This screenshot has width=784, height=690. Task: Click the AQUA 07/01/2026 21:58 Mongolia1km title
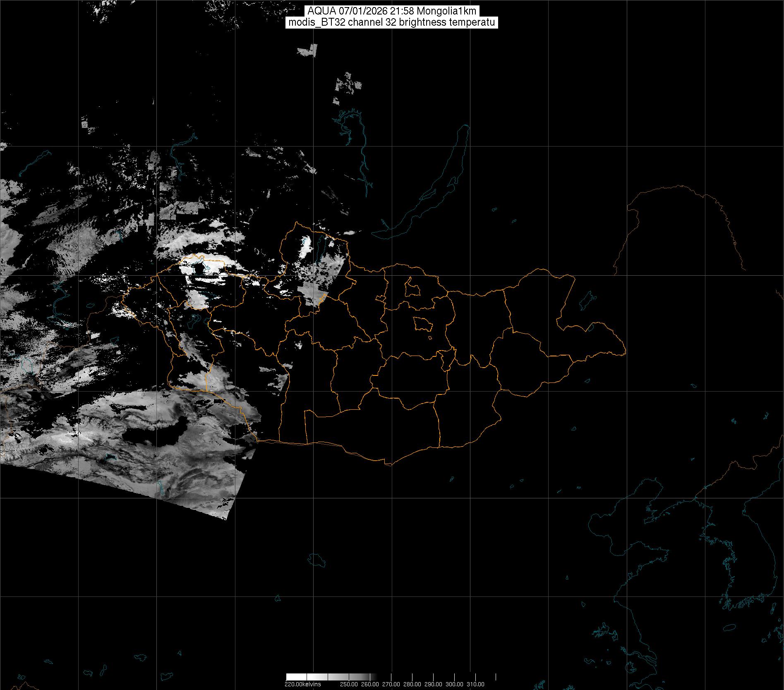point(392,11)
